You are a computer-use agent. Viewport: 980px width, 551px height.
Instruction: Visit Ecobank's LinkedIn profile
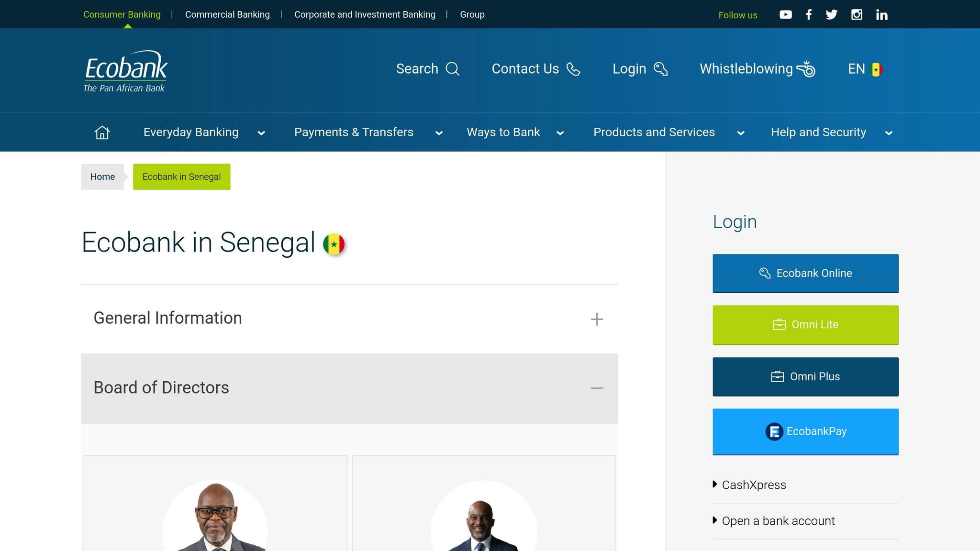coord(881,14)
